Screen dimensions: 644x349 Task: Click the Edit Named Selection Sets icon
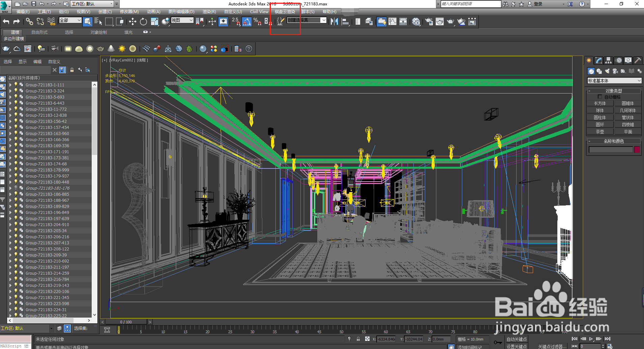[x=281, y=22]
